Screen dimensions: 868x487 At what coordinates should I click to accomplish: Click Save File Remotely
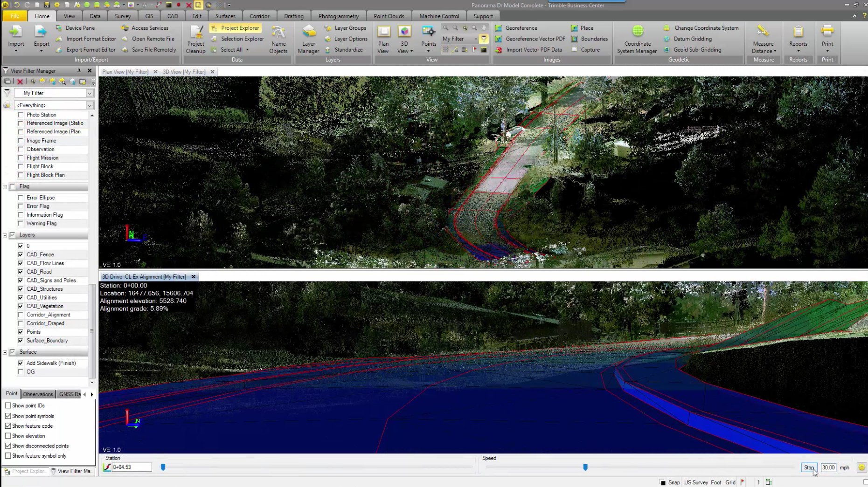click(149, 49)
